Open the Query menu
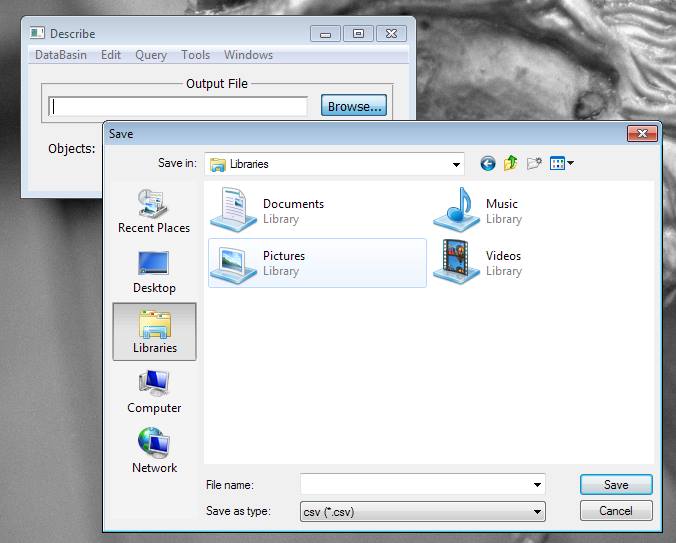 tap(151, 55)
